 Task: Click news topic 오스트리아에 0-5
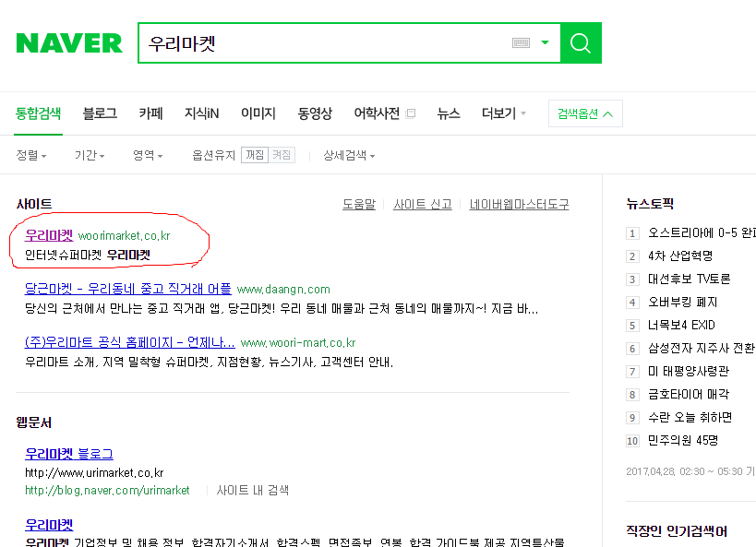point(702,232)
